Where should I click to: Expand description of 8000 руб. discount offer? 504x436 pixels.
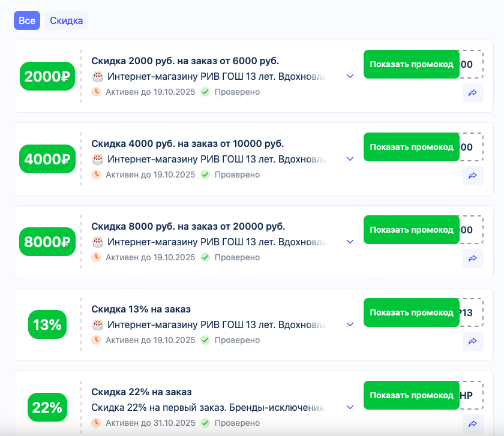pos(350,242)
